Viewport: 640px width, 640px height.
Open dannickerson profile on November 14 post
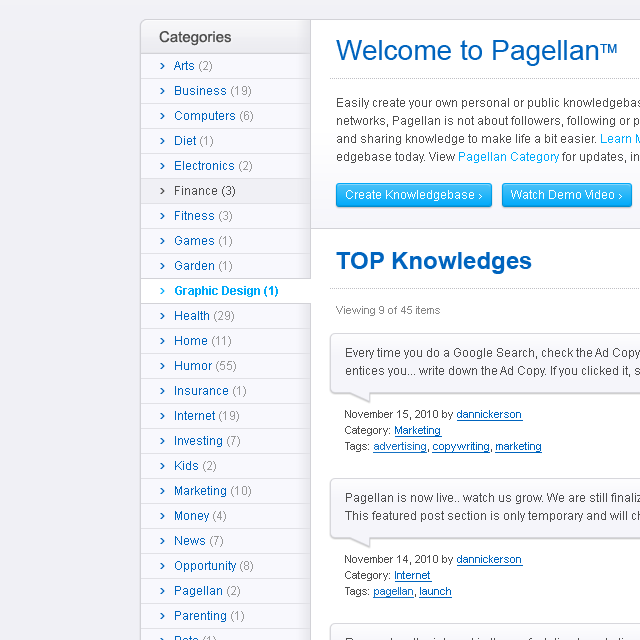[x=489, y=559]
